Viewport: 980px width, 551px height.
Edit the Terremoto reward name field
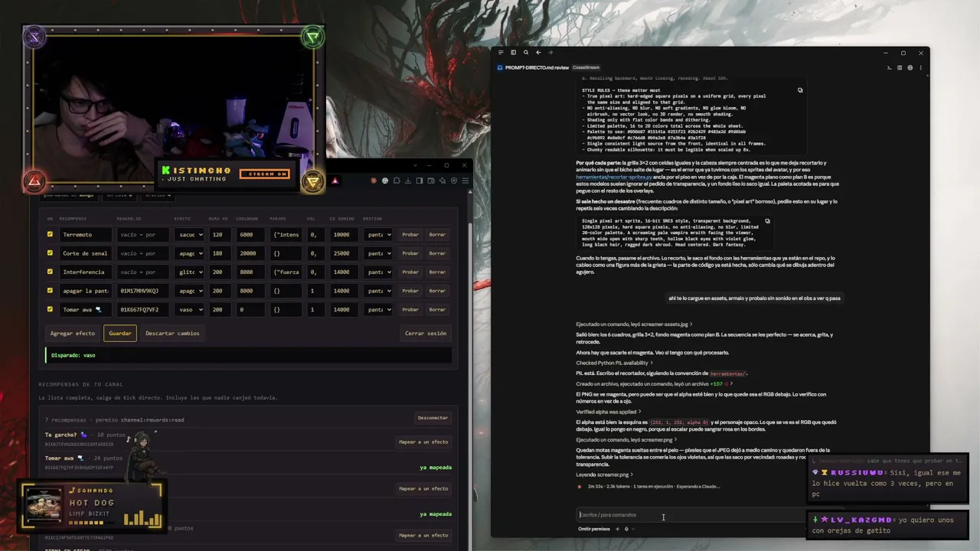86,235
